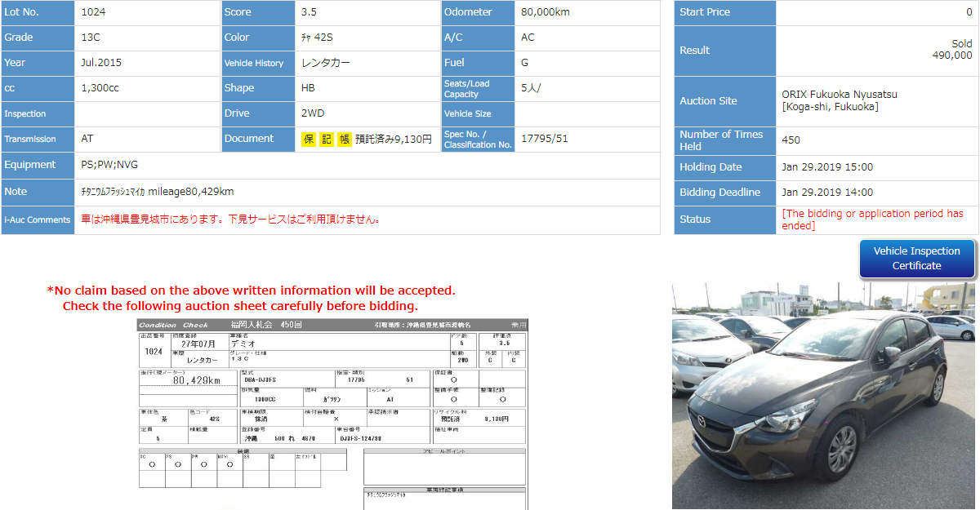Open the Vehicle Inspection Certificate

(x=916, y=259)
